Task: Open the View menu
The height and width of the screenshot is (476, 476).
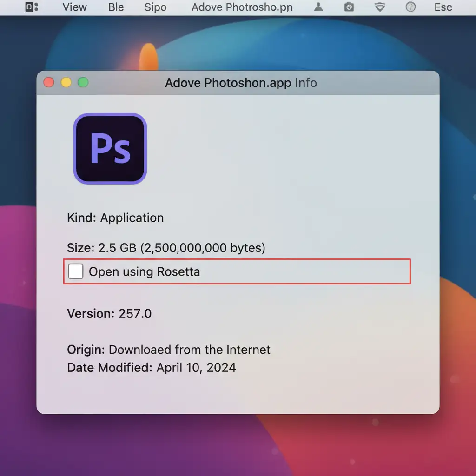Action: (75, 7)
